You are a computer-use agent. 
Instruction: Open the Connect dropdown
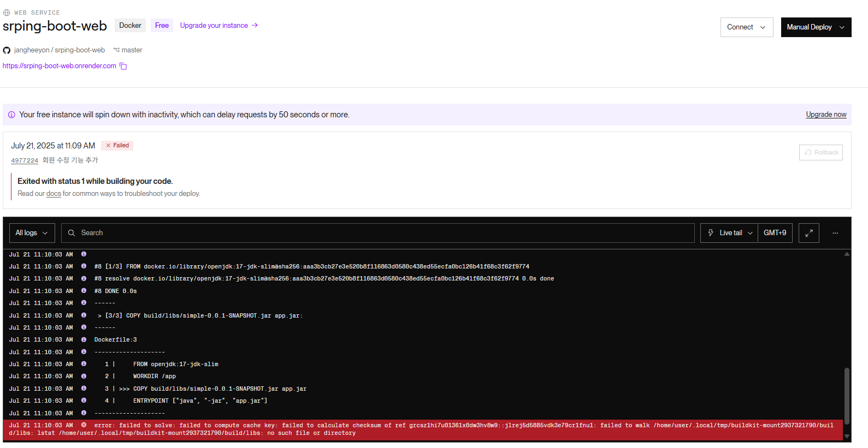click(747, 27)
